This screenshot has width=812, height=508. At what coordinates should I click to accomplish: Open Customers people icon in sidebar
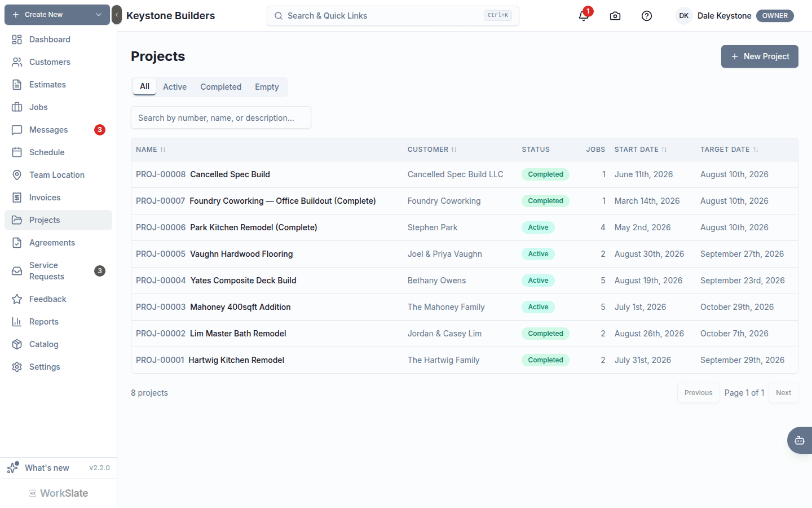pos(17,62)
